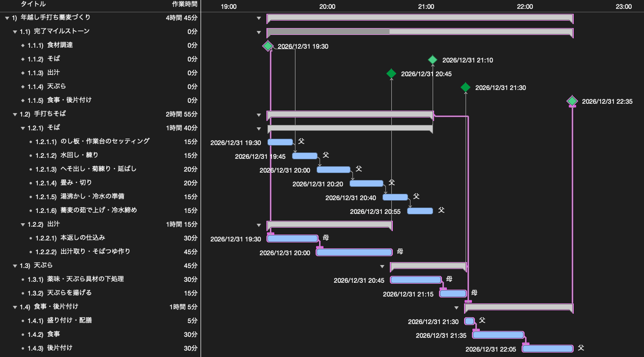Collapse the 1.1 完了マイルストーン group

[x=15, y=31]
